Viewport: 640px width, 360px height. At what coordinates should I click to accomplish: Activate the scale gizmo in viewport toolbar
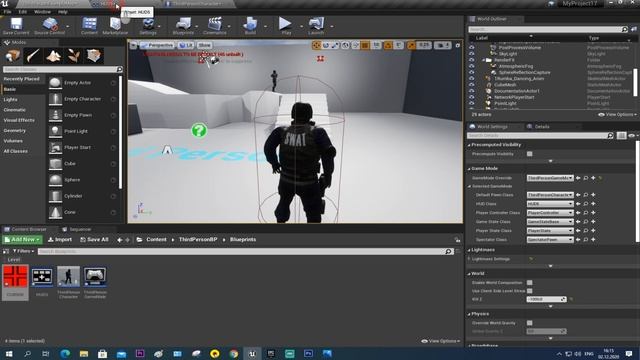335,45
